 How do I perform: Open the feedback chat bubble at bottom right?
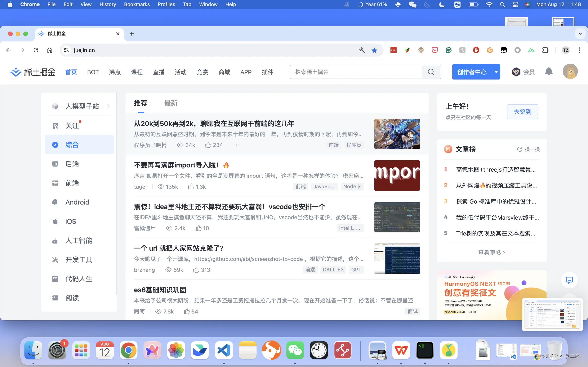pos(569,280)
